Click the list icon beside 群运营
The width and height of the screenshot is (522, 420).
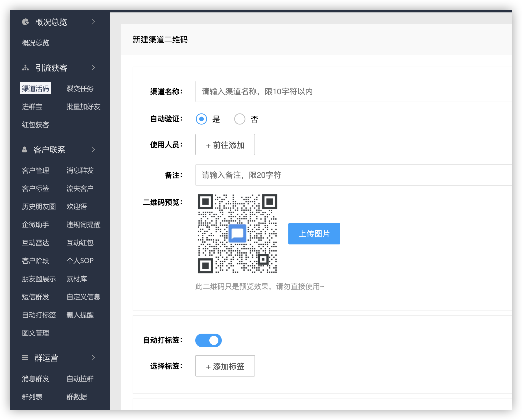click(x=25, y=358)
